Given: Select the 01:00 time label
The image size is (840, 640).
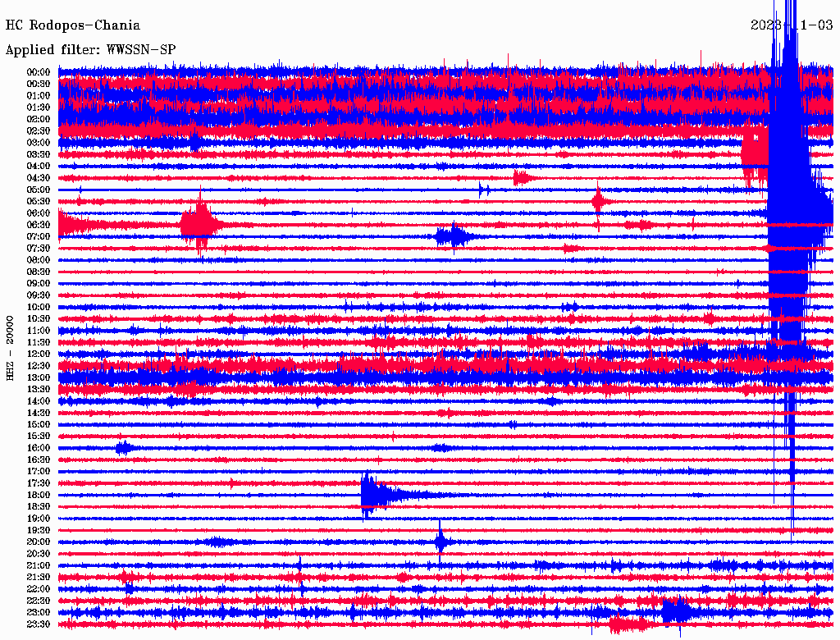Looking at the screenshot, I should pyautogui.click(x=38, y=96).
